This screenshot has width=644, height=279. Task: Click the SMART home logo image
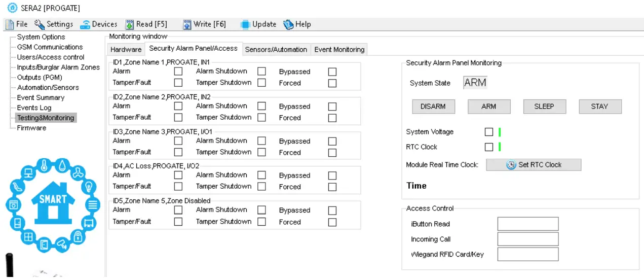point(53,205)
